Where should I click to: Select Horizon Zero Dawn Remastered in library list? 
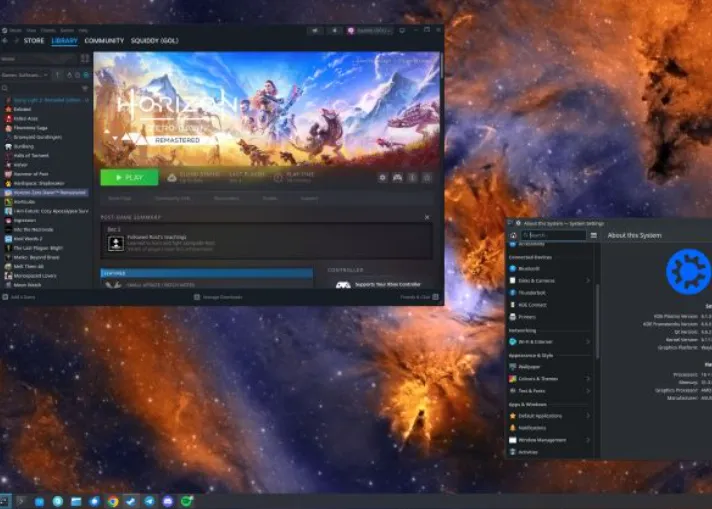45,193
